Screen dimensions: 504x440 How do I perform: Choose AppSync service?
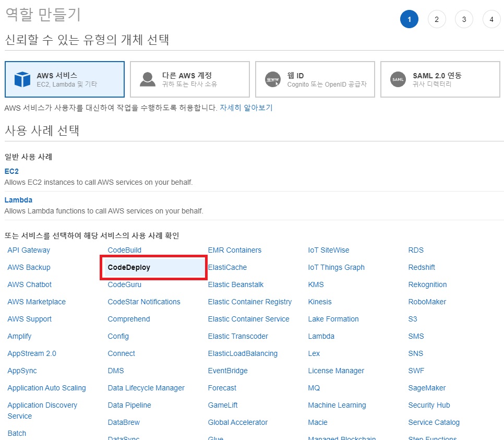coord(22,371)
